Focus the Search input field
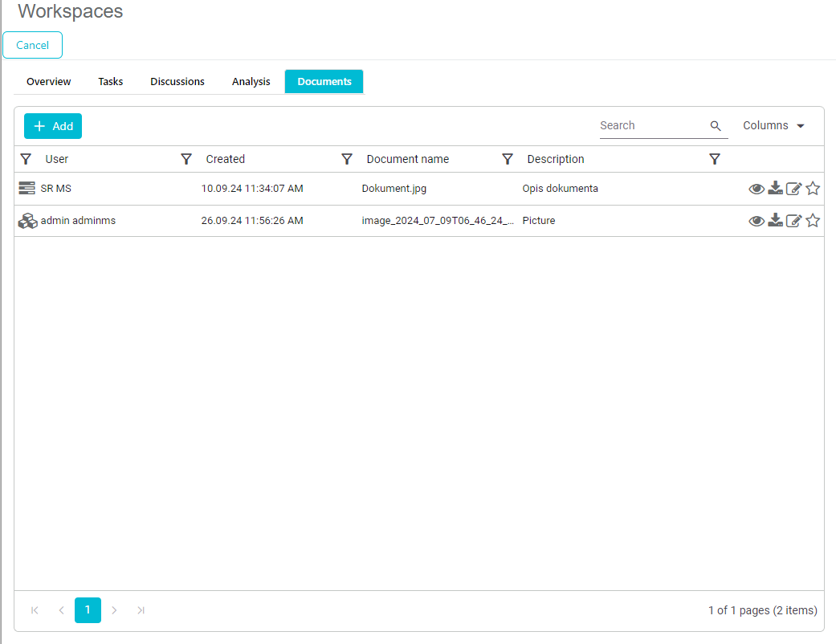The width and height of the screenshot is (836, 644). click(651, 126)
